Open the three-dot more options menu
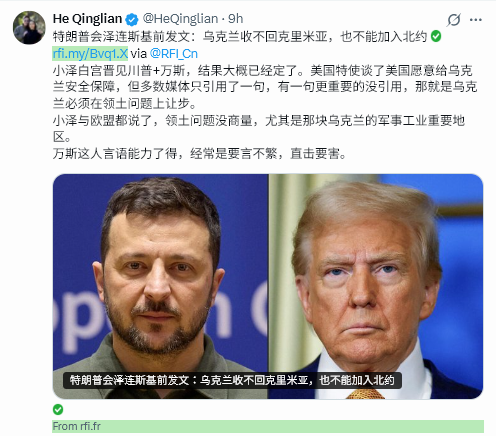The width and height of the screenshot is (496, 436). coord(476,20)
